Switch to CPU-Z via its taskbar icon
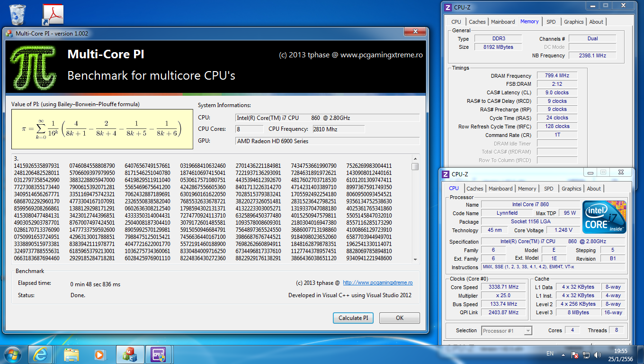644x364 pixels. click(157, 354)
